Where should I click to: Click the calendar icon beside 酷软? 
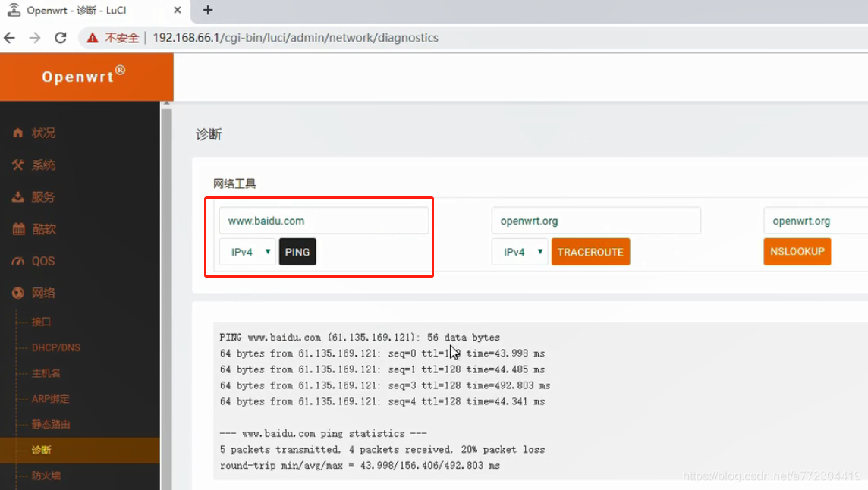tap(18, 229)
